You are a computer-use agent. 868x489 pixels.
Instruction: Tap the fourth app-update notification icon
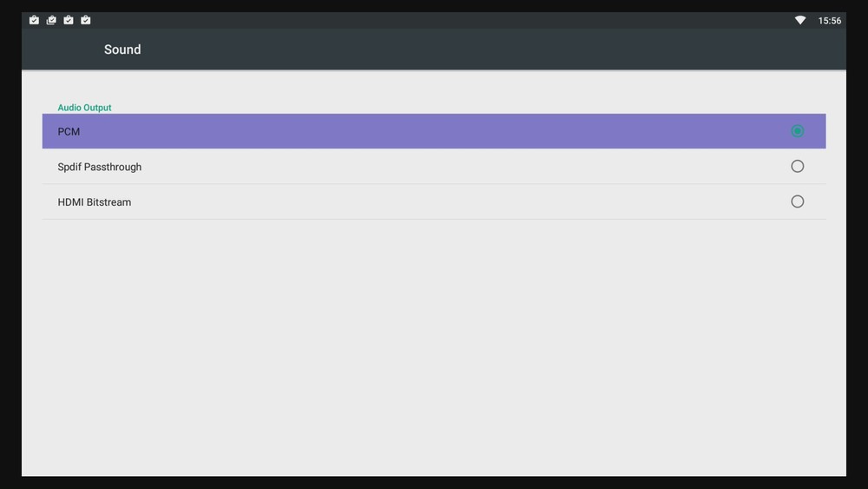(86, 20)
